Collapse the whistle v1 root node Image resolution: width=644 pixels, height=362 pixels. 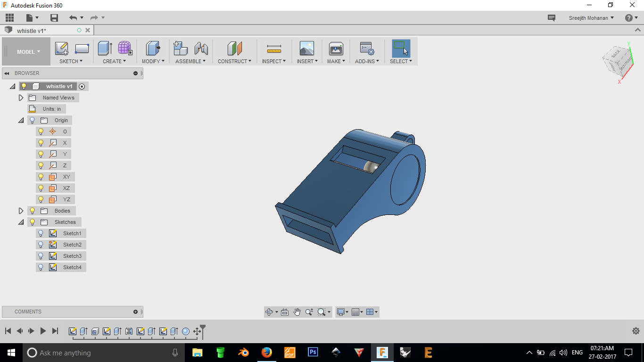pyautogui.click(x=12, y=86)
